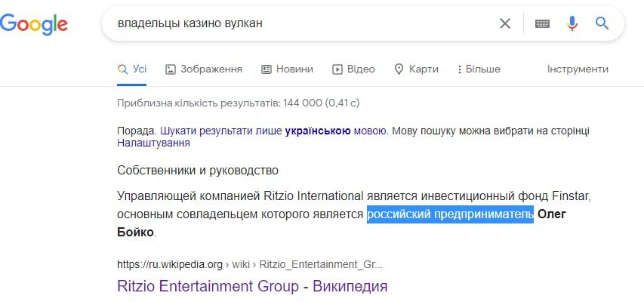Click the bold name Олег Бойко
This screenshot has height=302, width=644.
tap(551, 215)
